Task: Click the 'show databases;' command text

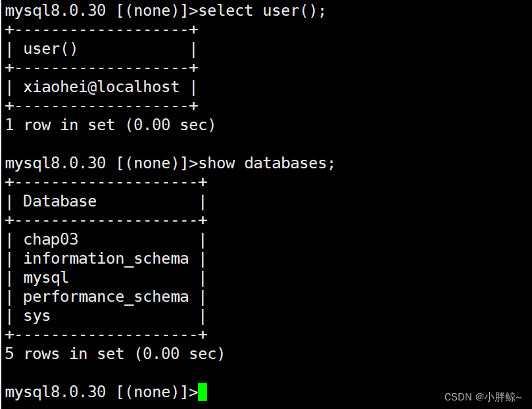Action: pyautogui.click(x=267, y=163)
